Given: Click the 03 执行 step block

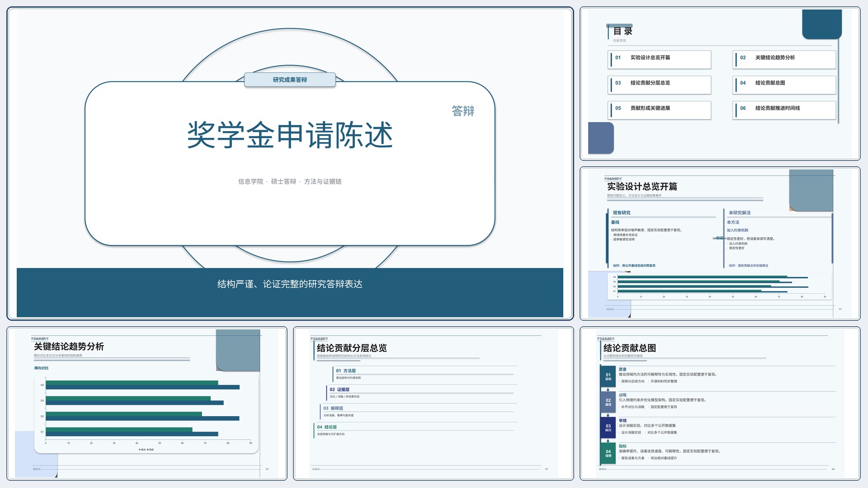Looking at the screenshot, I should tap(608, 428).
